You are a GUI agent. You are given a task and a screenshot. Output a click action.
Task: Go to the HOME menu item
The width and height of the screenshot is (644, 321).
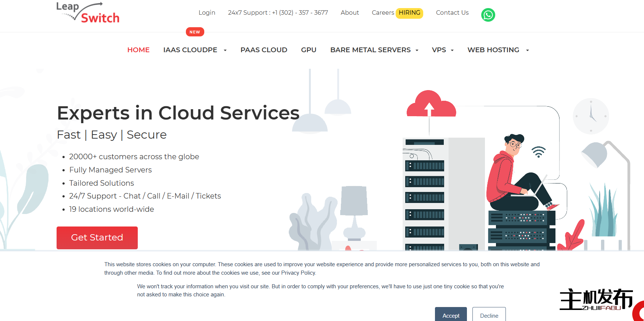(x=138, y=50)
